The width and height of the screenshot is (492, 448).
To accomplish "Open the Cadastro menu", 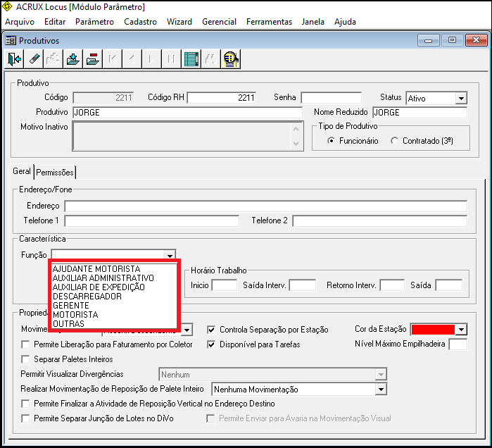I will pos(140,22).
